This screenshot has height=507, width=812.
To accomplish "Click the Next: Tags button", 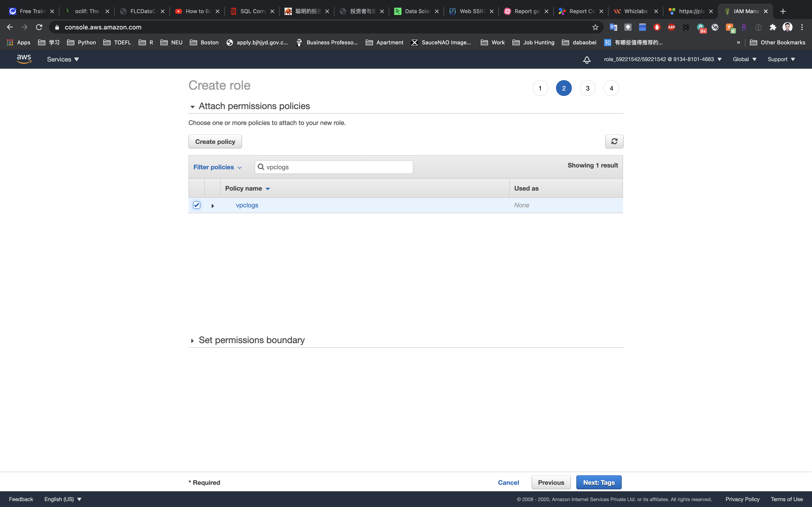I will (599, 482).
